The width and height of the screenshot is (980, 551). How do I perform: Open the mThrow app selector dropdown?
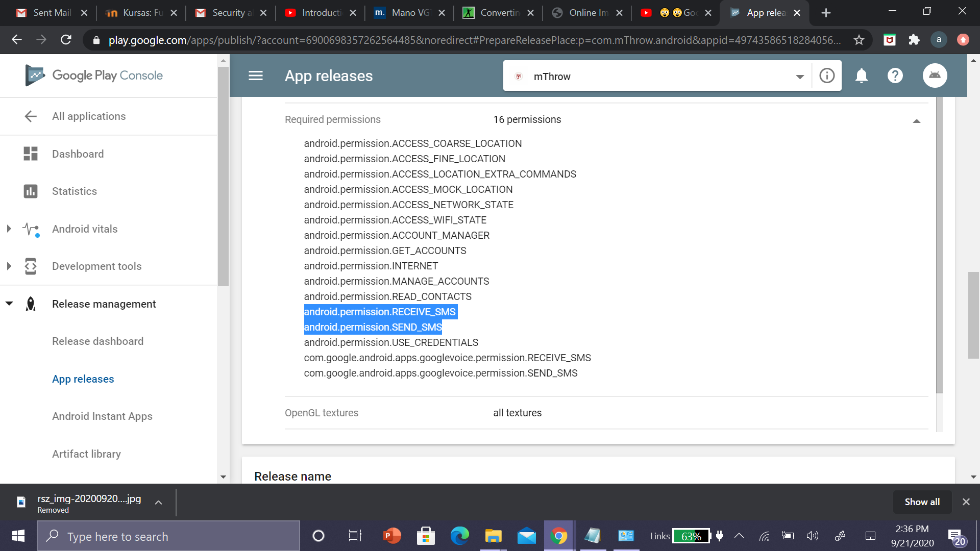(799, 77)
